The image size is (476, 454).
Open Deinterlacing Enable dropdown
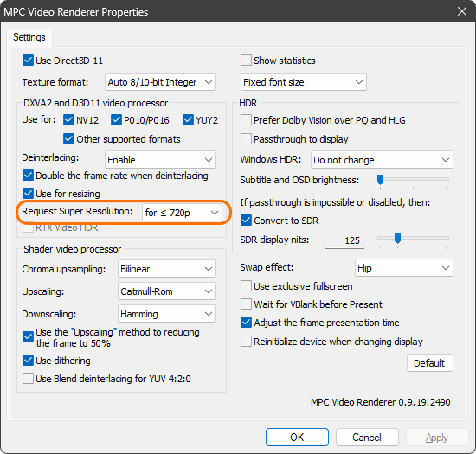click(160, 160)
